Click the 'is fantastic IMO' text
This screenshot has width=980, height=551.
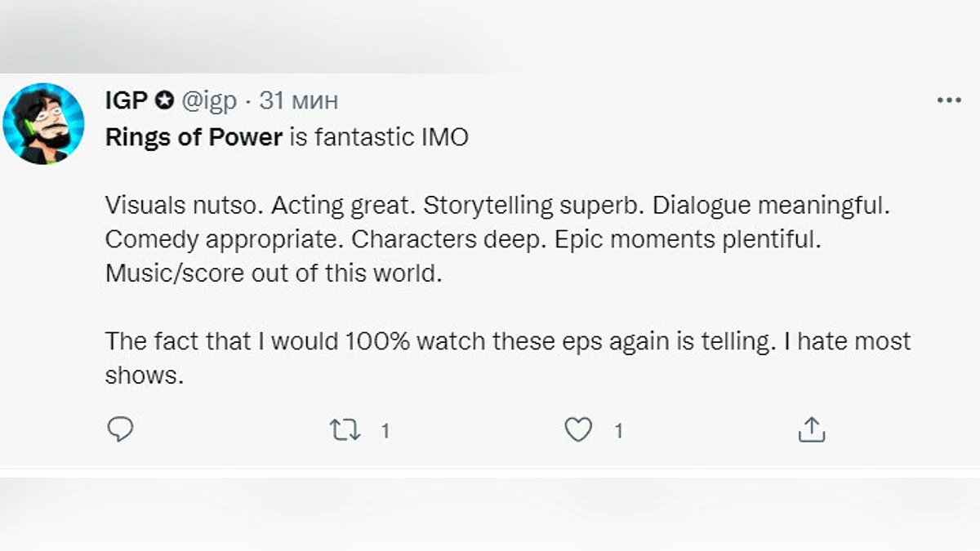click(379, 137)
